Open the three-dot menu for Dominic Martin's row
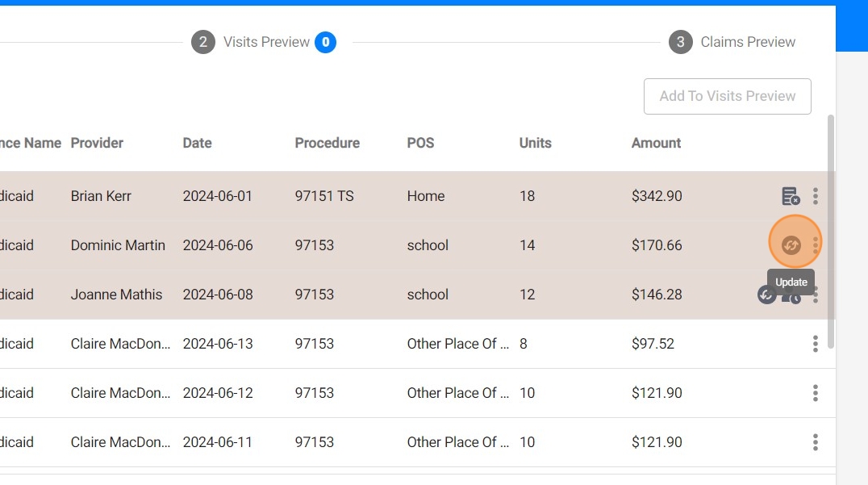This screenshot has width=868, height=485. coord(816,245)
